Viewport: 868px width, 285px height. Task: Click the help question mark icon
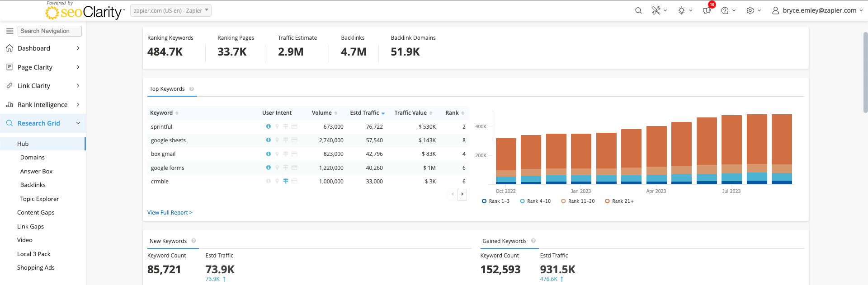point(725,10)
